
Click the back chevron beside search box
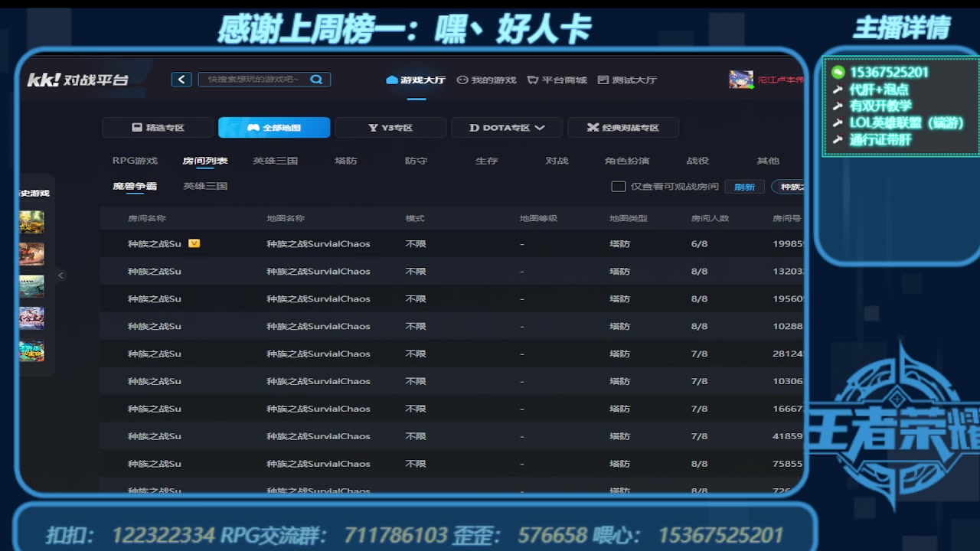click(181, 79)
